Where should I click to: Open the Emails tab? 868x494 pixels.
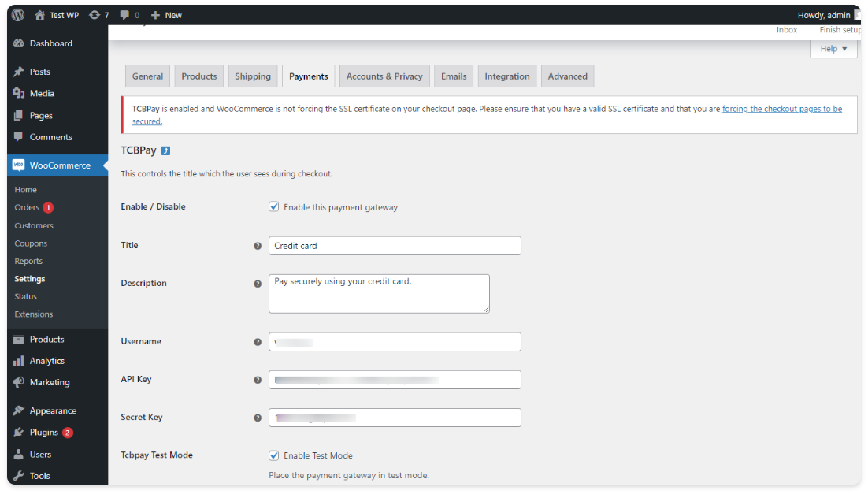pyautogui.click(x=454, y=76)
